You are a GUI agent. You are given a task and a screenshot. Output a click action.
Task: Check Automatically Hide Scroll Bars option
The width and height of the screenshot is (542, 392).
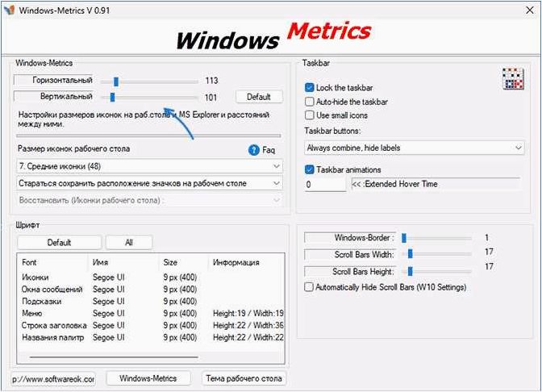click(x=309, y=287)
